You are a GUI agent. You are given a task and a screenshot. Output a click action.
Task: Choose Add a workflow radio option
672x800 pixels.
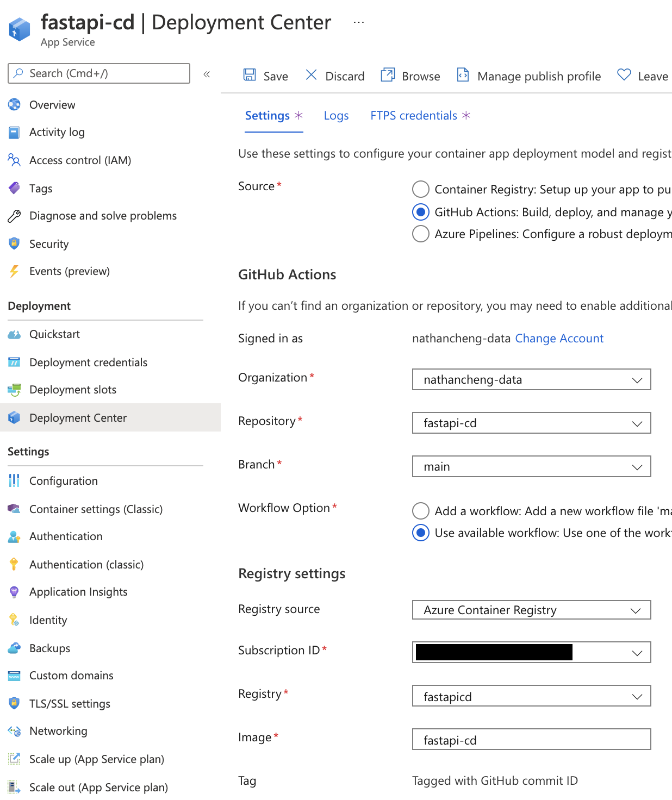(x=420, y=511)
